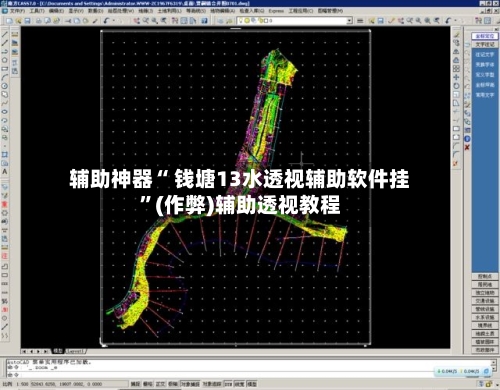Select the Polyline tool in left toolbar
This screenshot has width=500, height=390.
tap(5, 51)
